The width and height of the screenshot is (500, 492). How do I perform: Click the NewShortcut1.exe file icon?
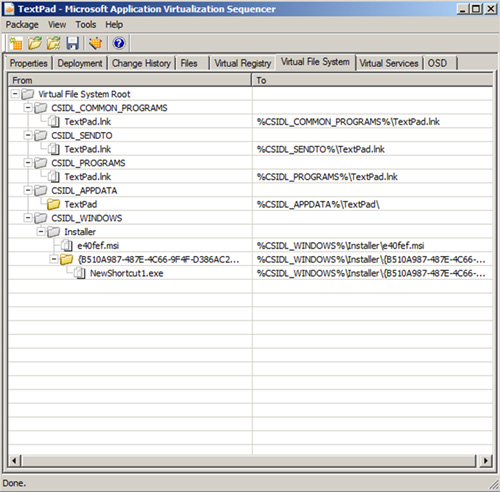click(x=80, y=273)
